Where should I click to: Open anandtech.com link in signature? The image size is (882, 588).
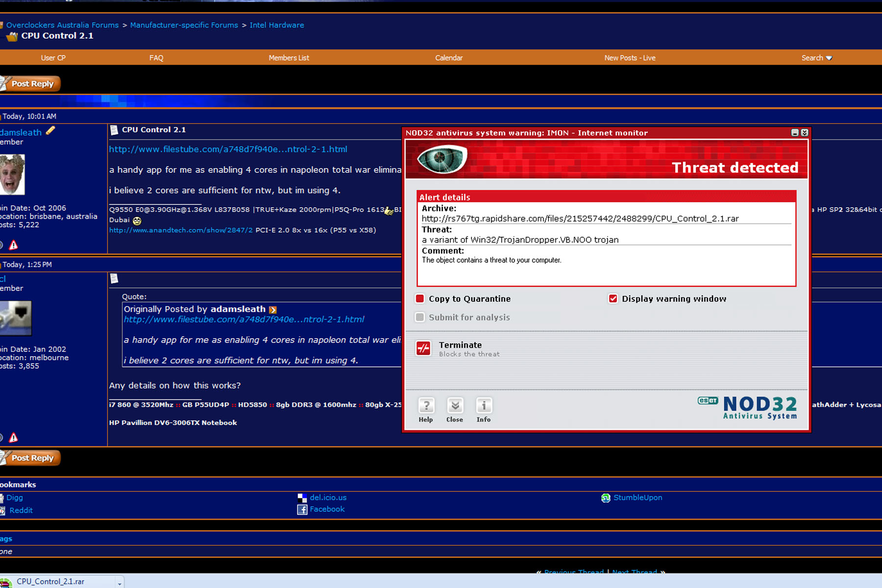[x=181, y=230]
